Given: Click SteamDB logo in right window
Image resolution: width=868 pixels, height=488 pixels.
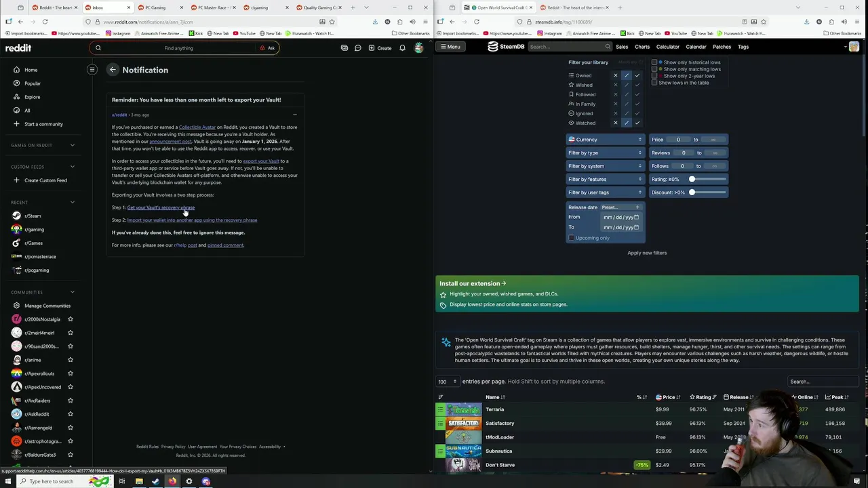Looking at the screenshot, I should pyautogui.click(x=507, y=47).
